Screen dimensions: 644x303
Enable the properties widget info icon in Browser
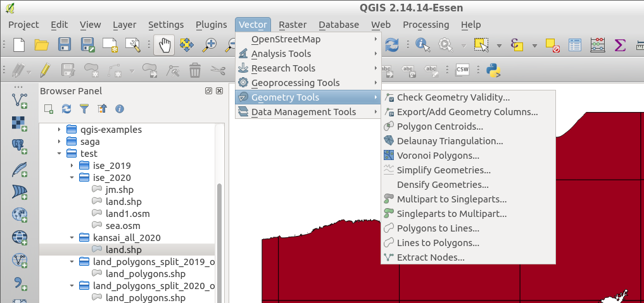click(120, 109)
